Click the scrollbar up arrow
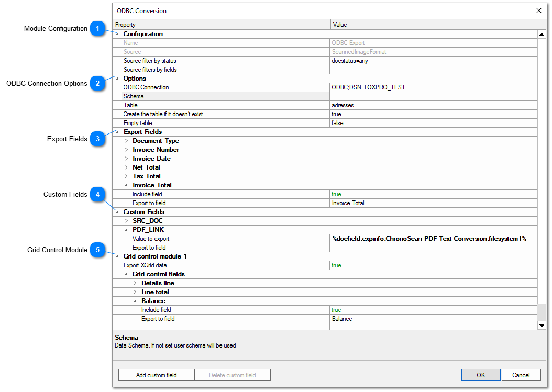The image size is (552, 392). [542, 34]
